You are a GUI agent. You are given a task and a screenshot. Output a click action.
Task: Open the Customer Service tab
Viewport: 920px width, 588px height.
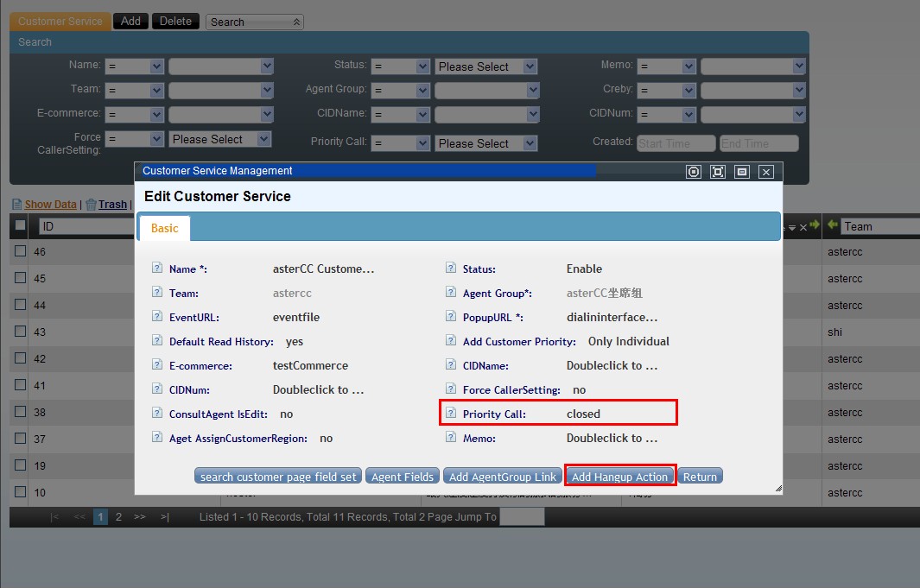pyautogui.click(x=60, y=22)
